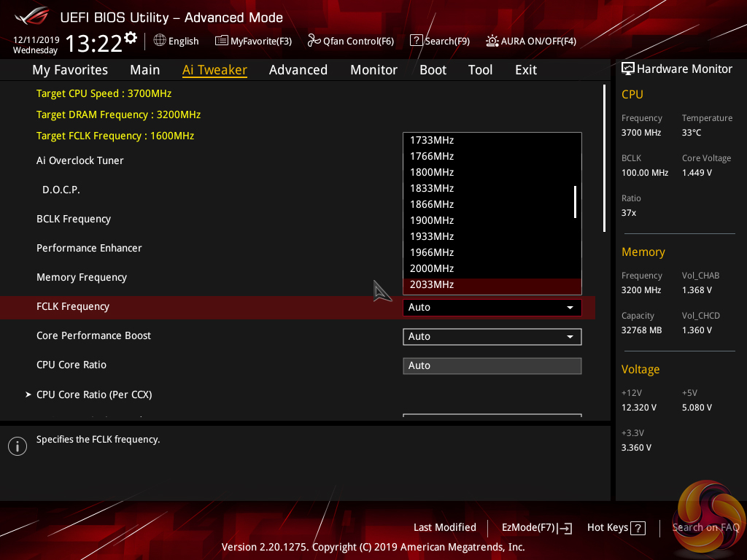Click the settings gear icon beside clock
Screen dimensions: 747x560
131,37
